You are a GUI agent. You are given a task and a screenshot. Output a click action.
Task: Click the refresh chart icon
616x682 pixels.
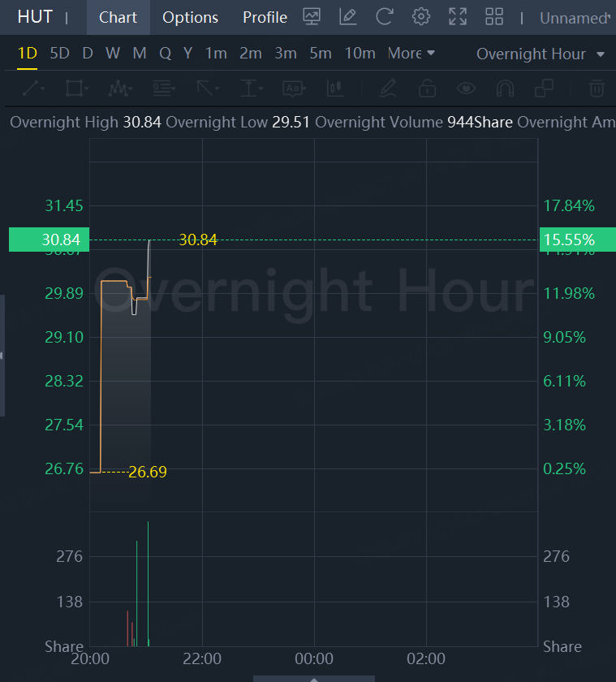[x=384, y=16]
